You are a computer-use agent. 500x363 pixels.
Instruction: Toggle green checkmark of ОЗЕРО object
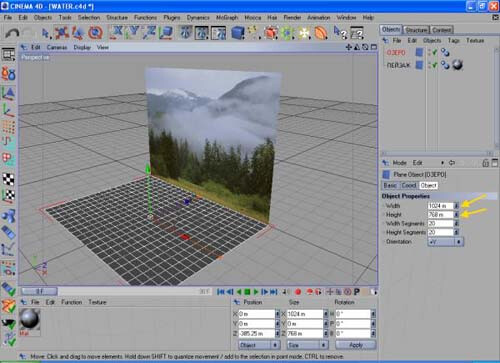434,52
